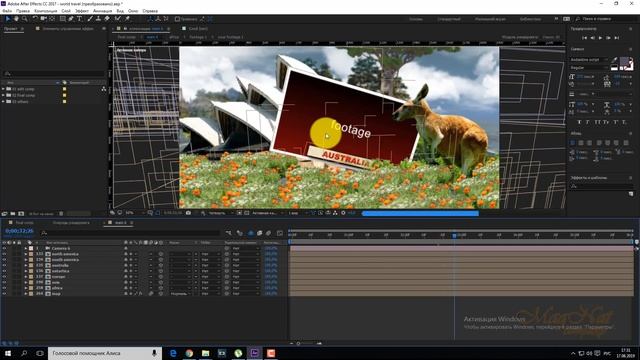640x360 pixels.
Task: Click the center align paragraph button
Action: [x=581, y=143]
